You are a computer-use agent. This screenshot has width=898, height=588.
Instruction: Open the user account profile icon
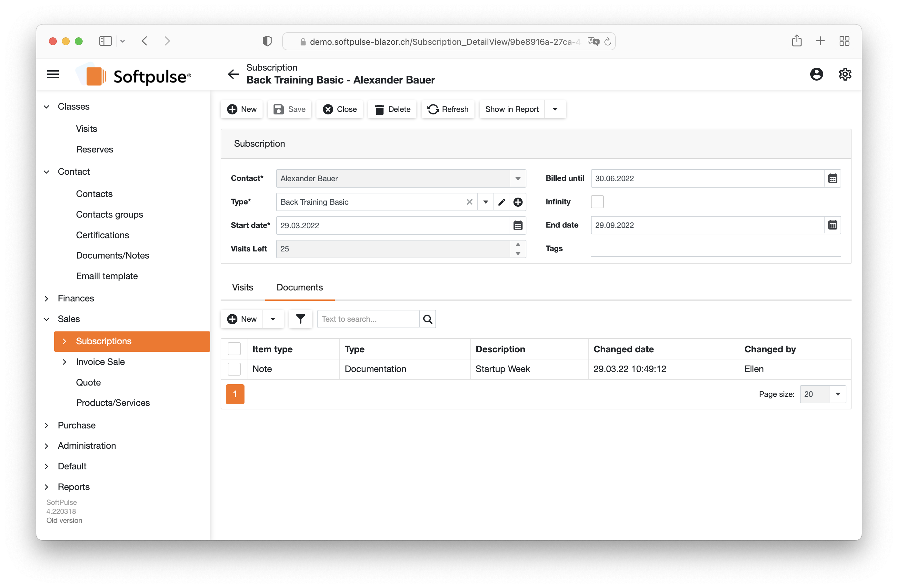coord(816,74)
